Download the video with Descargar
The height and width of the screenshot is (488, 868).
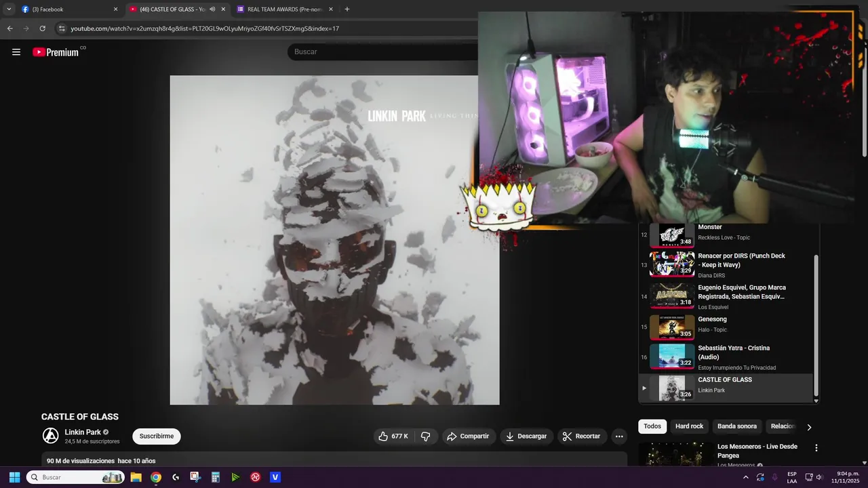[526, 436]
